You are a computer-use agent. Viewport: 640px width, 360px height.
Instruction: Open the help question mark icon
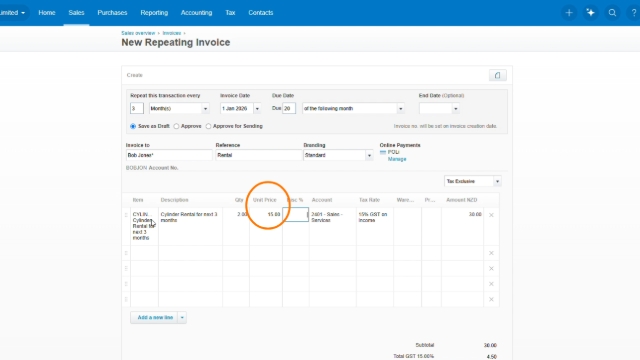[633, 13]
